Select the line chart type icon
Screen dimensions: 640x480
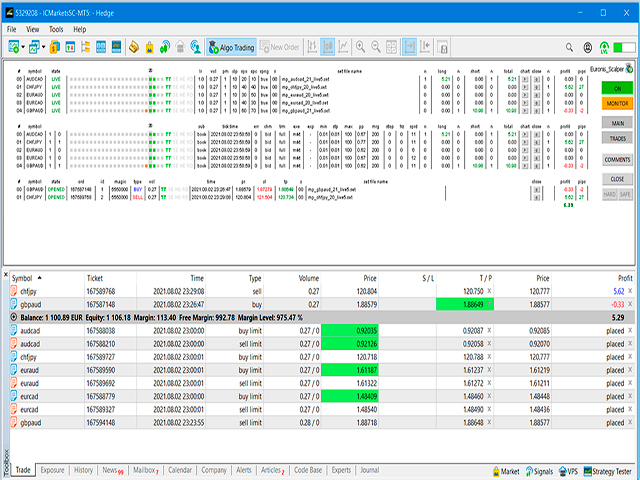pos(343,47)
